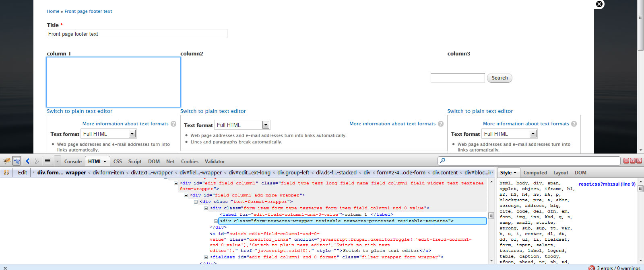The image size is (644, 270).
Task: Open the Validator tab
Action: pos(215,161)
